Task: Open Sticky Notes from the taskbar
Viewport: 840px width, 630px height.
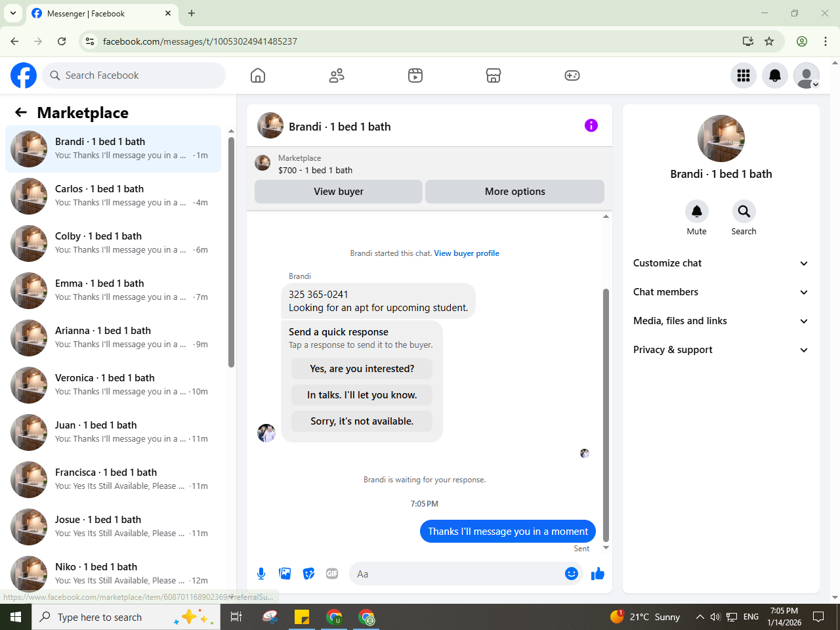Action: tap(302, 617)
